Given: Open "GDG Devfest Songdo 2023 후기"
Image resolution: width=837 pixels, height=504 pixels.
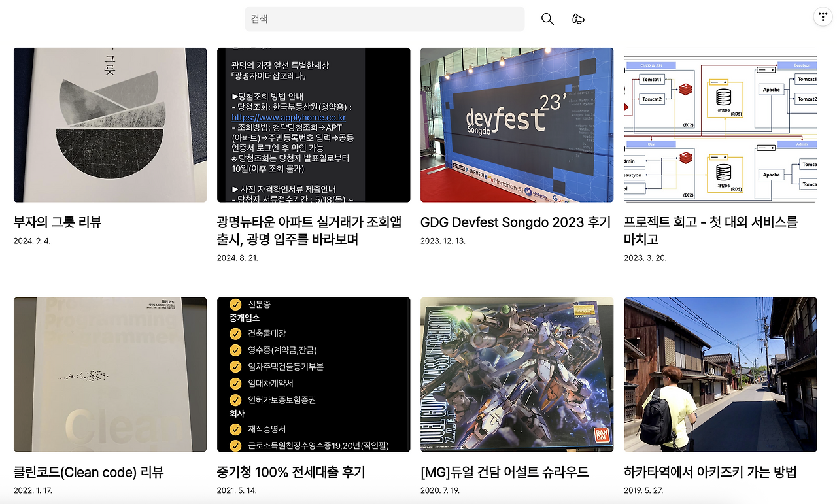Looking at the screenshot, I should (x=515, y=222).
